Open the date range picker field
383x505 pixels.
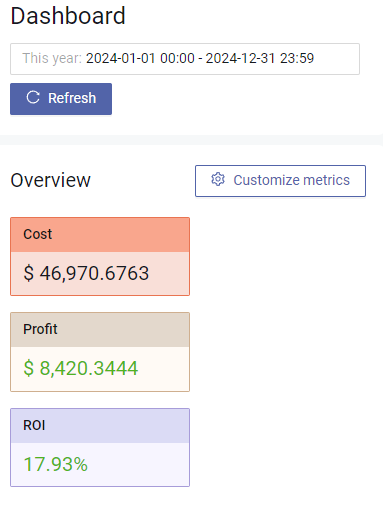pyautogui.click(x=185, y=59)
